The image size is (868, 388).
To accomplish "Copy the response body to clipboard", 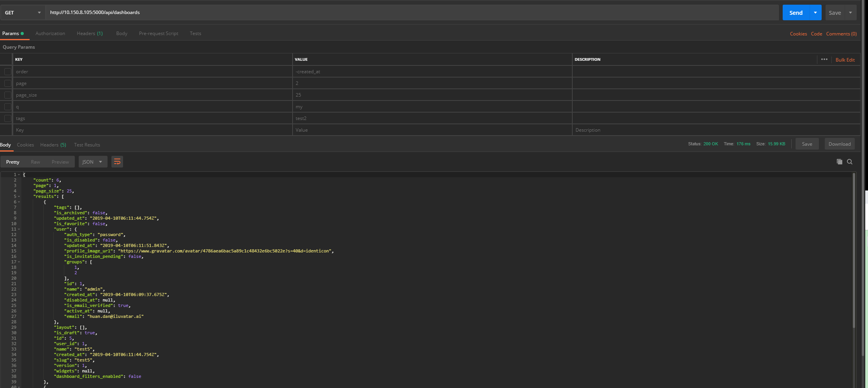I will click(839, 161).
